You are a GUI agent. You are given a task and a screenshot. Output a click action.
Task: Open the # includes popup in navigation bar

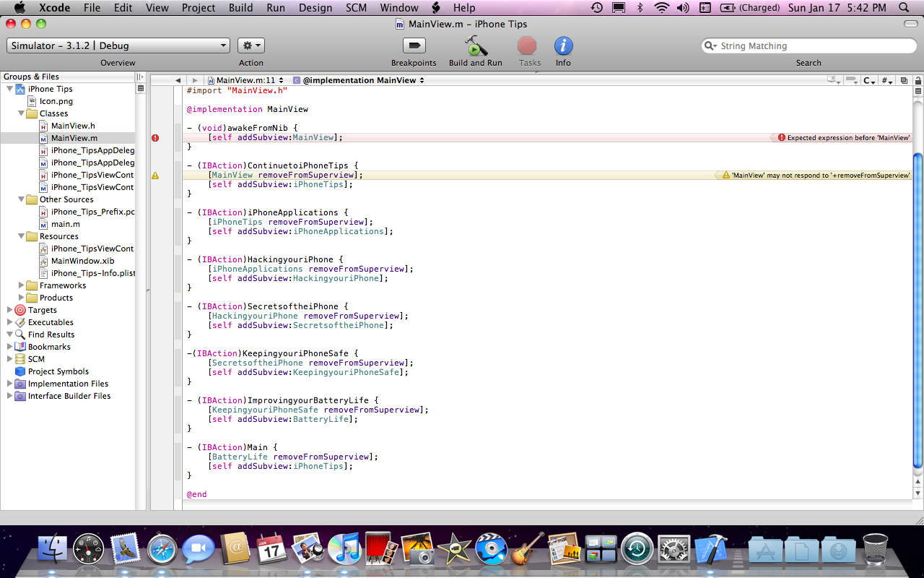pyautogui.click(x=887, y=80)
